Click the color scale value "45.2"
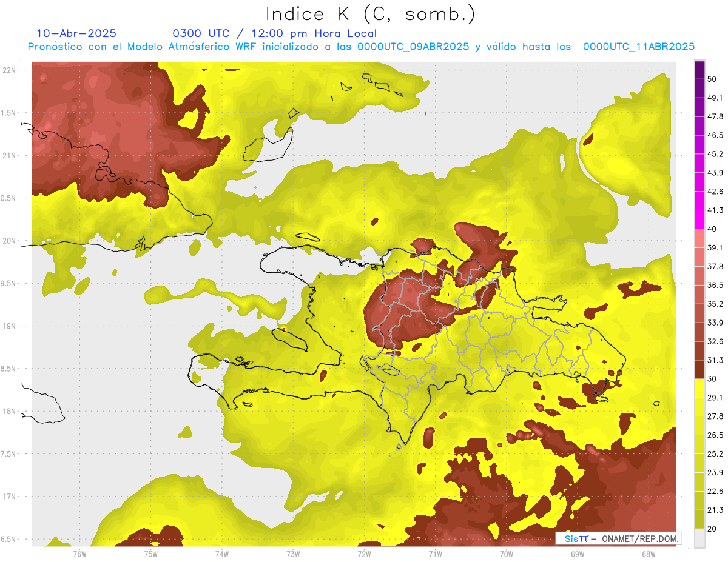The width and height of the screenshot is (728, 562). (x=715, y=155)
